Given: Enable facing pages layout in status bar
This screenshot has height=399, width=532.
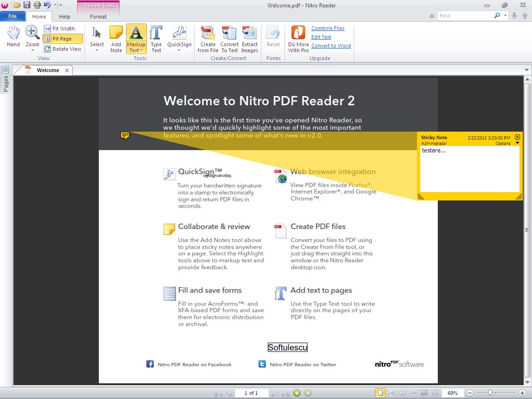Looking at the screenshot, I should [x=402, y=393].
